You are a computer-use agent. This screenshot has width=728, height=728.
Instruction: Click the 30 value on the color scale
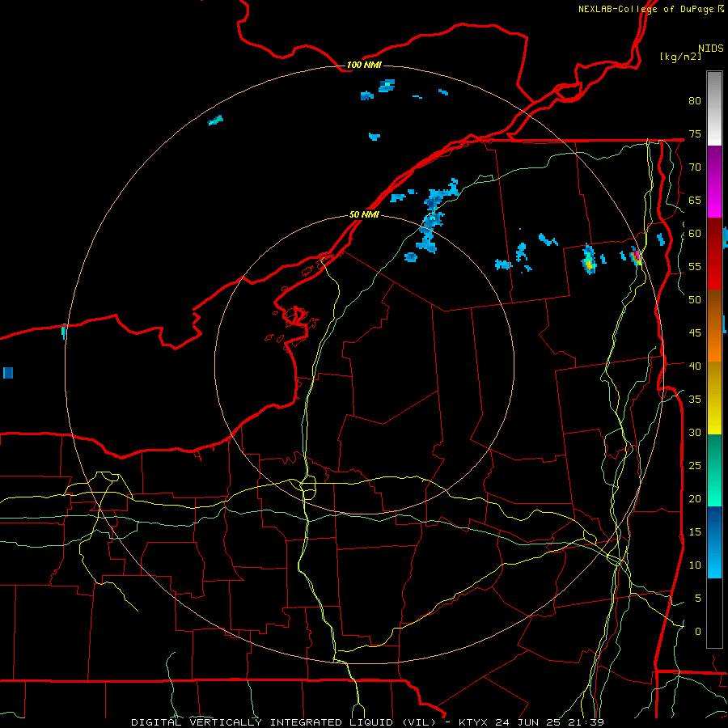pyautogui.click(x=695, y=432)
